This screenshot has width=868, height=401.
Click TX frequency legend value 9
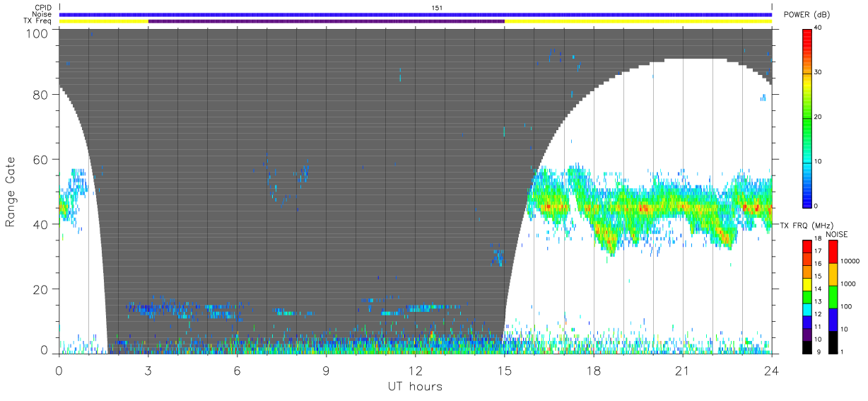pos(820,351)
